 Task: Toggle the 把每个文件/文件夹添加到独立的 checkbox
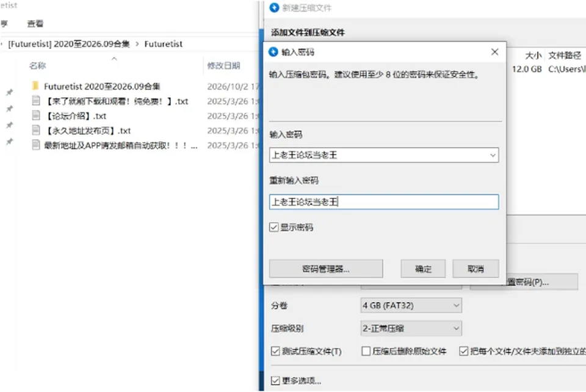tap(464, 351)
